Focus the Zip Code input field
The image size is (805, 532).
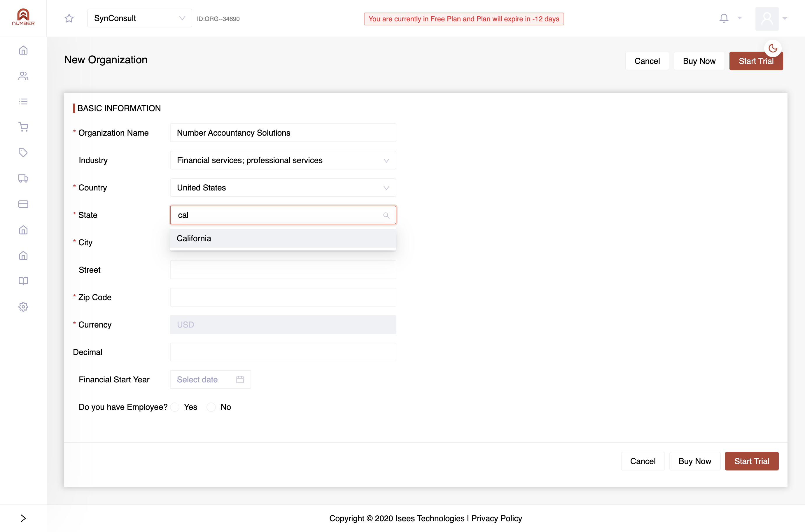283,297
